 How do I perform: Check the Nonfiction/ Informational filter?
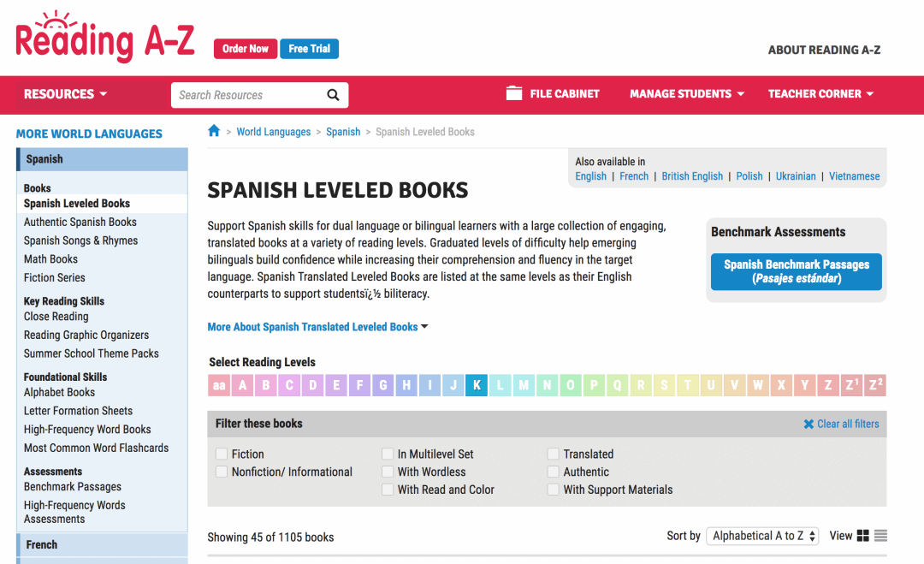point(222,472)
